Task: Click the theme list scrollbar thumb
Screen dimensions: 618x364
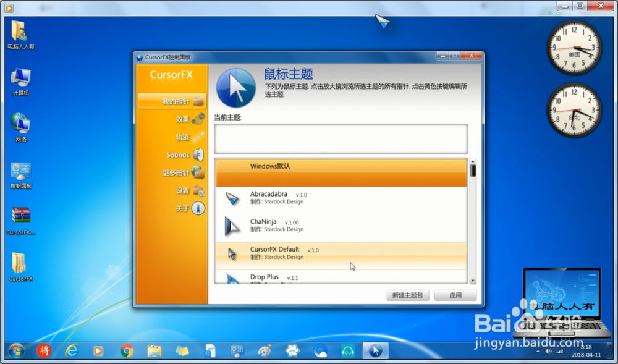Action: (473, 171)
